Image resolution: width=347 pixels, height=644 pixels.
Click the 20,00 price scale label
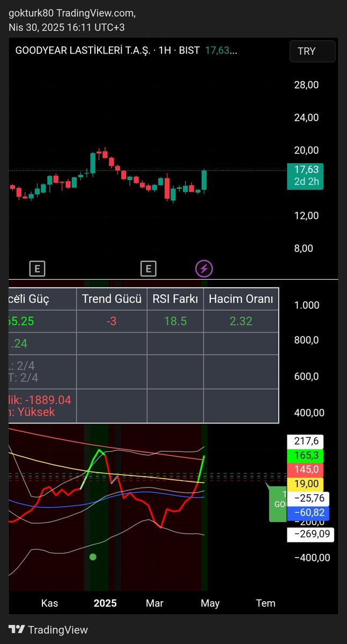click(307, 150)
